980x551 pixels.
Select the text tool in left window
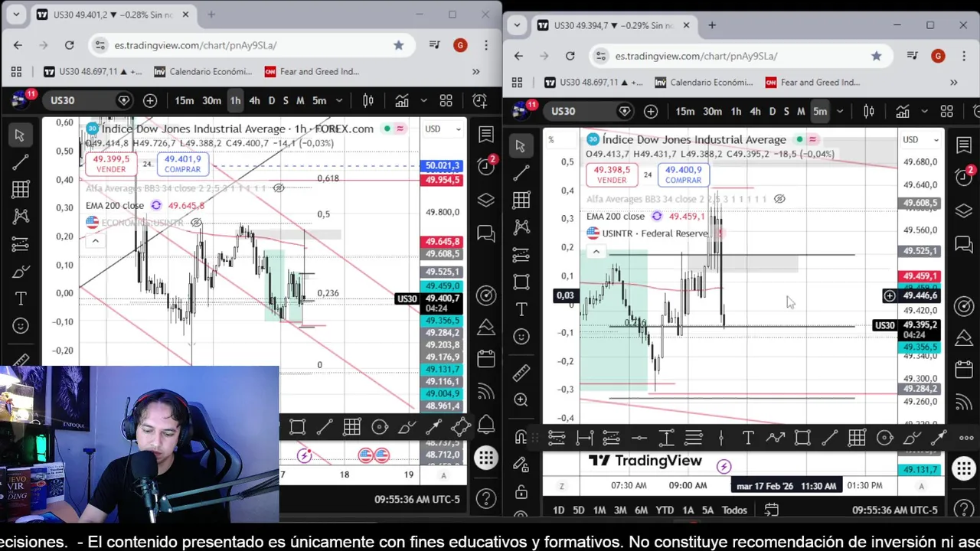click(21, 298)
